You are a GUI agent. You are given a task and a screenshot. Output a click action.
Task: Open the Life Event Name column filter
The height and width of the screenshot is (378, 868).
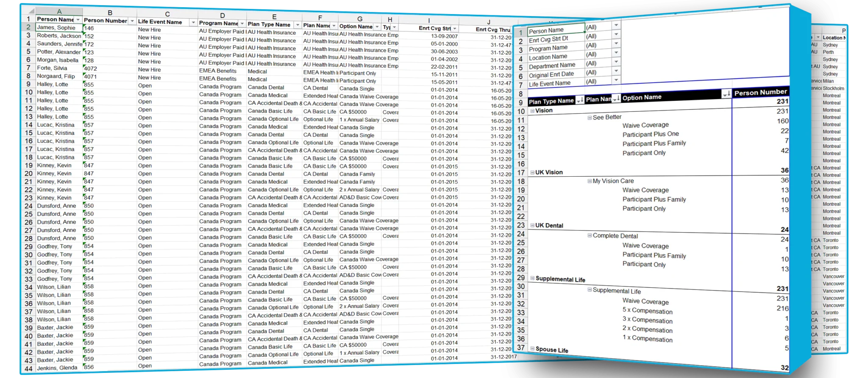[193, 22]
